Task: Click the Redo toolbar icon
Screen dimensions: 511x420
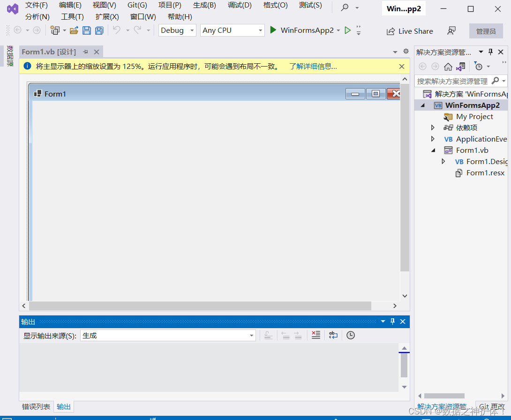Action: pyautogui.click(x=137, y=30)
